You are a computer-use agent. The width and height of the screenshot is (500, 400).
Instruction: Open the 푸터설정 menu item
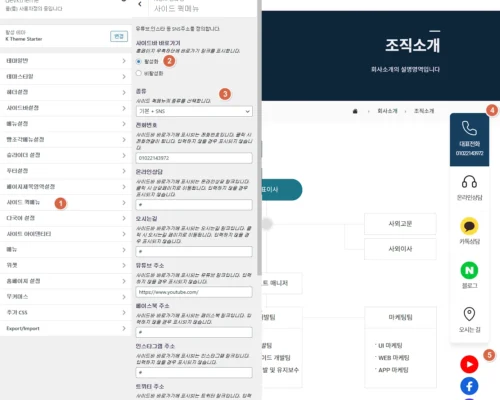coord(66,171)
